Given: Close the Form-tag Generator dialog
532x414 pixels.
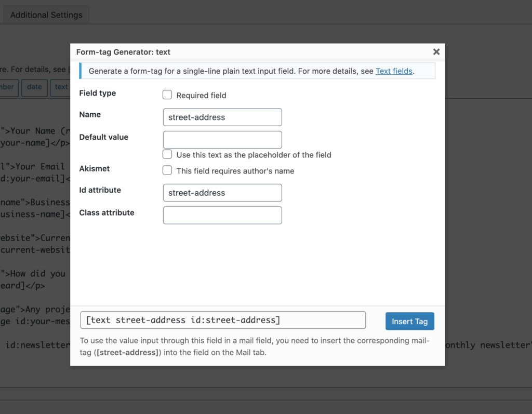Looking at the screenshot, I should (x=436, y=51).
